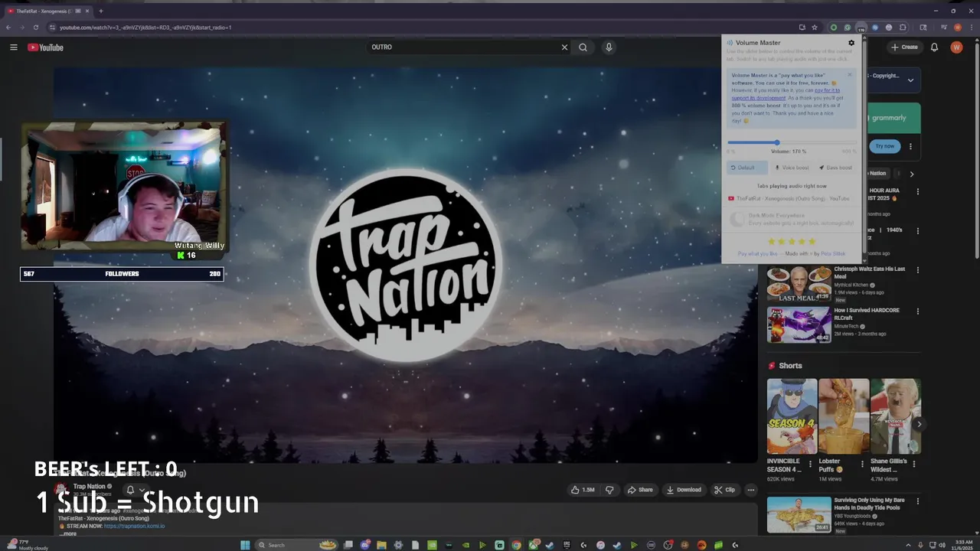Image resolution: width=980 pixels, height=551 pixels.
Task: Expand the Copyright playlist panel chevron
Action: [910, 80]
